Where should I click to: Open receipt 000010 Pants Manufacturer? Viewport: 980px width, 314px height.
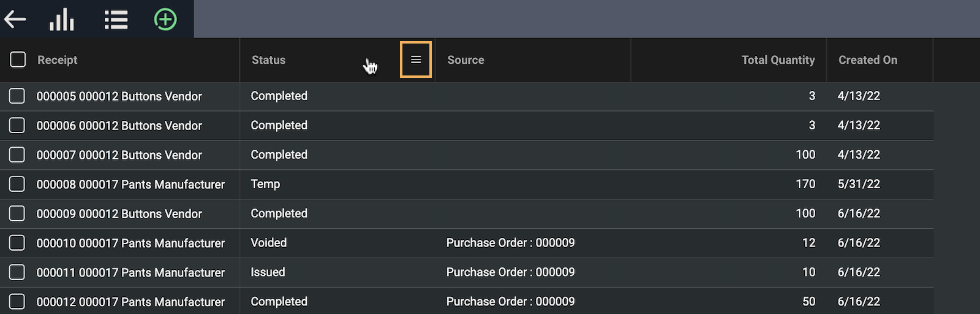click(130, 243)
